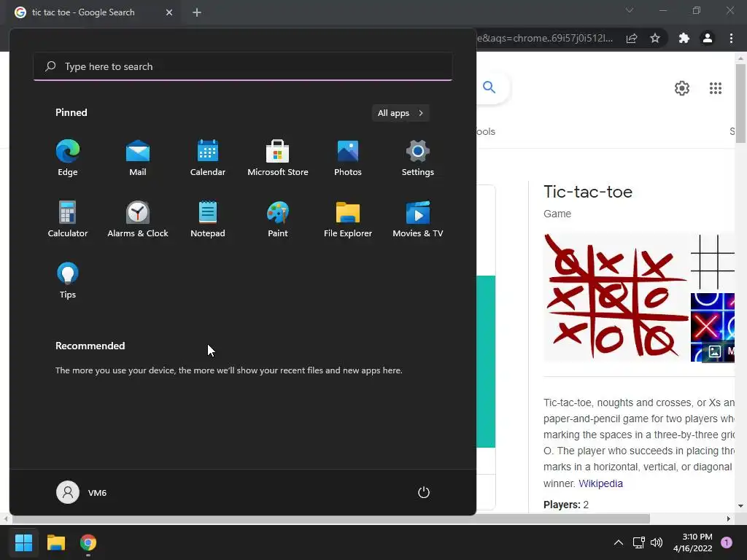The image size is (747, 560).
Task: Open Google quick settings gear
Action: (682, 88)
